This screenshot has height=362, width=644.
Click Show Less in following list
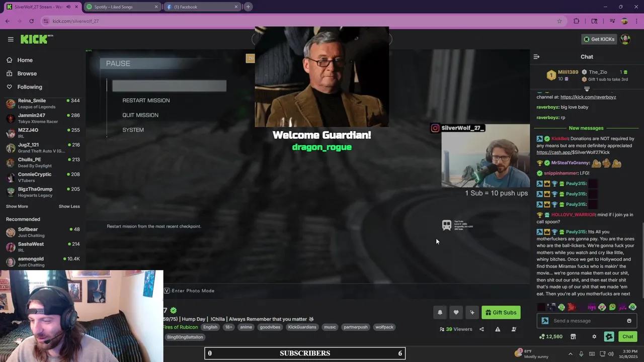coord(69,207)
